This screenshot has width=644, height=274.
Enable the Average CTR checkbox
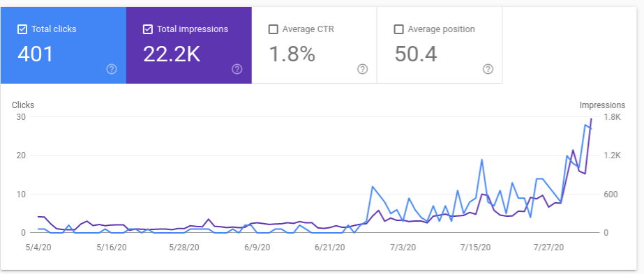(273, 29)
